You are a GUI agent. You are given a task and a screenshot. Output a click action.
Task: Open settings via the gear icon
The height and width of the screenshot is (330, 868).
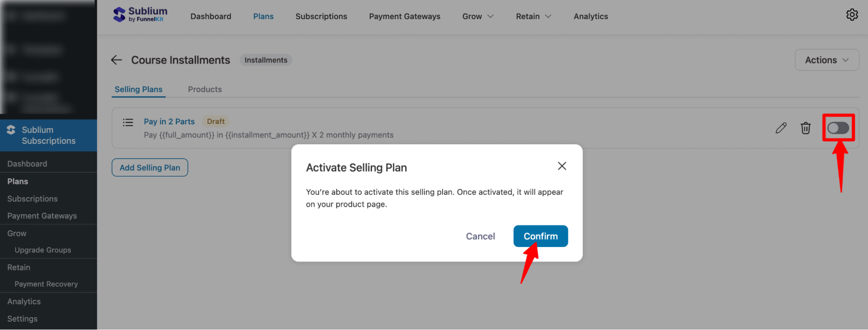[x=852, y=14]
